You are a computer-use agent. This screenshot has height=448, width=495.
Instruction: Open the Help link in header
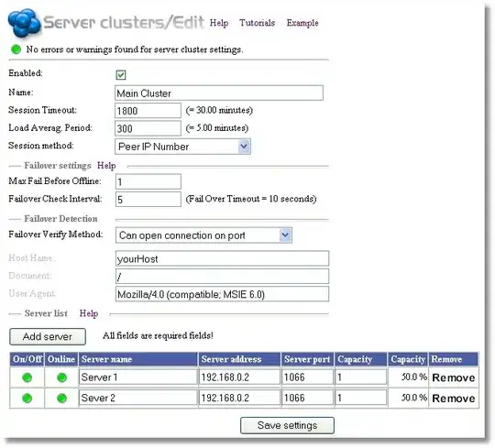[x=219, y=23]
